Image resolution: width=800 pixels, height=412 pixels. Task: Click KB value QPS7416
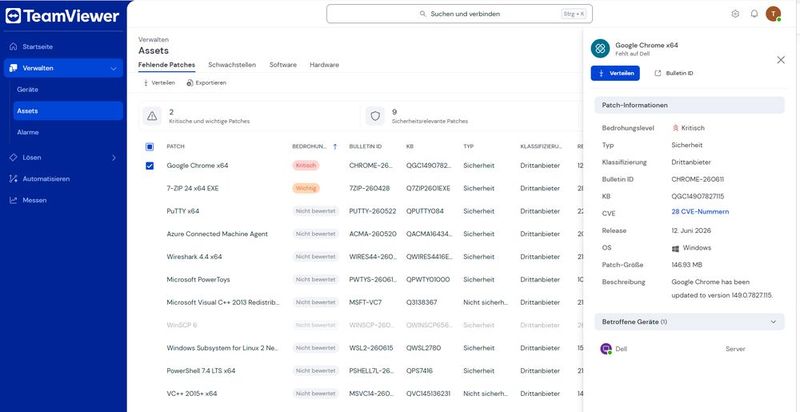tap(419, 371)
